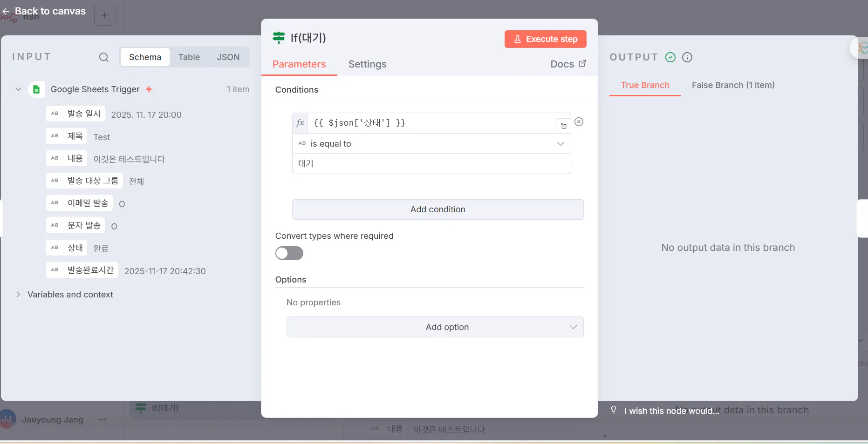Open the Settings tab
This screenshot has width=868, height=444.
368,64
